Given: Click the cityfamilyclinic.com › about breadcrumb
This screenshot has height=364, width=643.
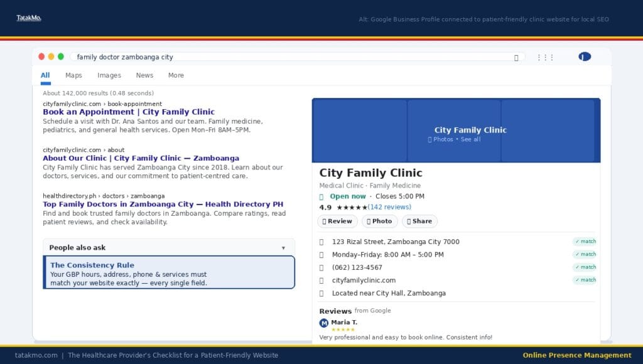Looking at the screenshot, I should pos(84,150).
